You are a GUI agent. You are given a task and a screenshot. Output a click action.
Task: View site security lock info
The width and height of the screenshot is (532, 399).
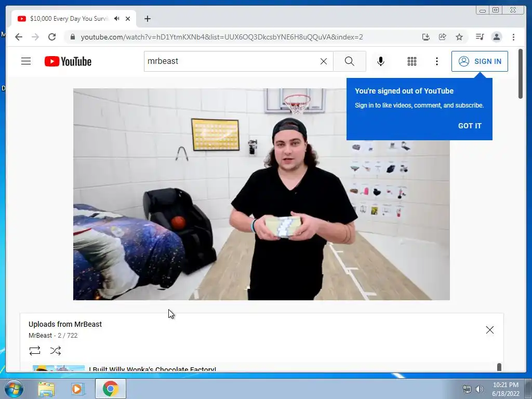coord(72,37)
